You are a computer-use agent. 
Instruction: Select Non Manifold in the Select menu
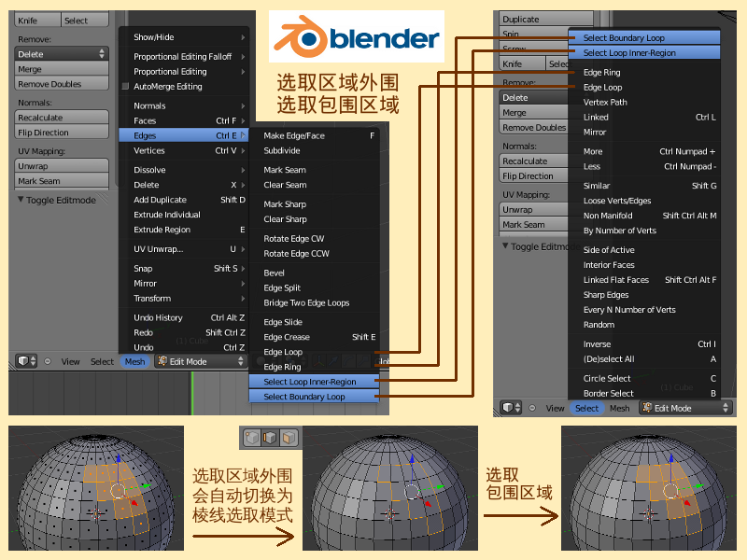point(644,216)
